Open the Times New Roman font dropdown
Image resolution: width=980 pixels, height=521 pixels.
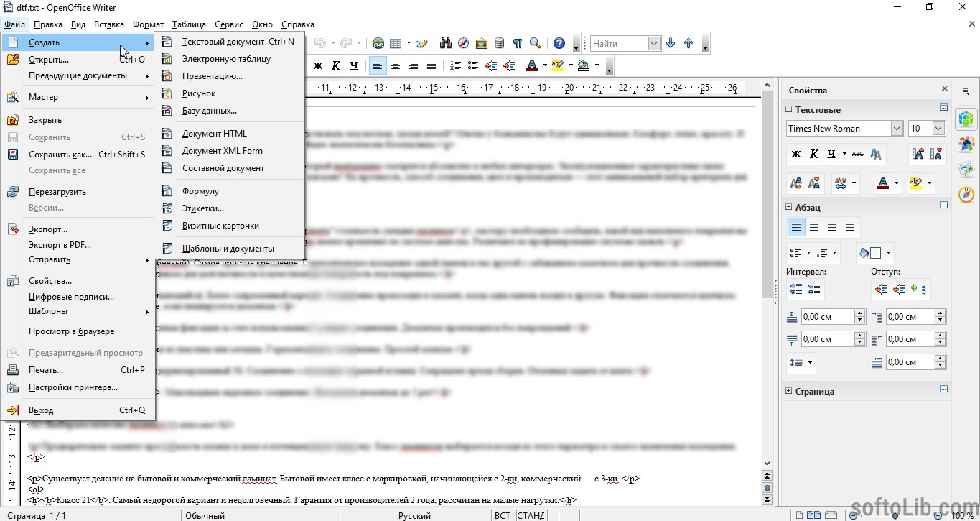coord(897,129)
